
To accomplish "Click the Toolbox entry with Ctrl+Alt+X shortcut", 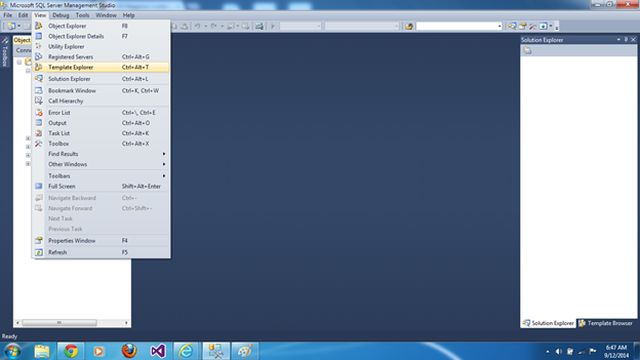I will 101,144.
